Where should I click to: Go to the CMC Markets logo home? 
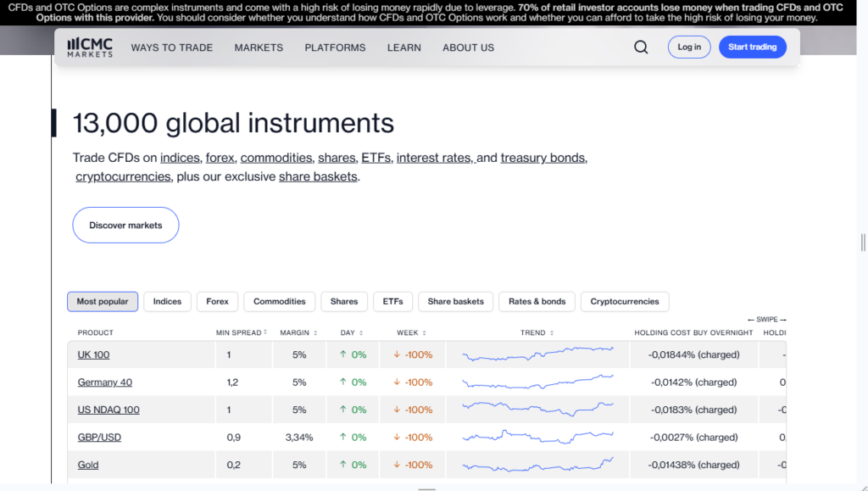pyautogui.click(x=90, y=47)
